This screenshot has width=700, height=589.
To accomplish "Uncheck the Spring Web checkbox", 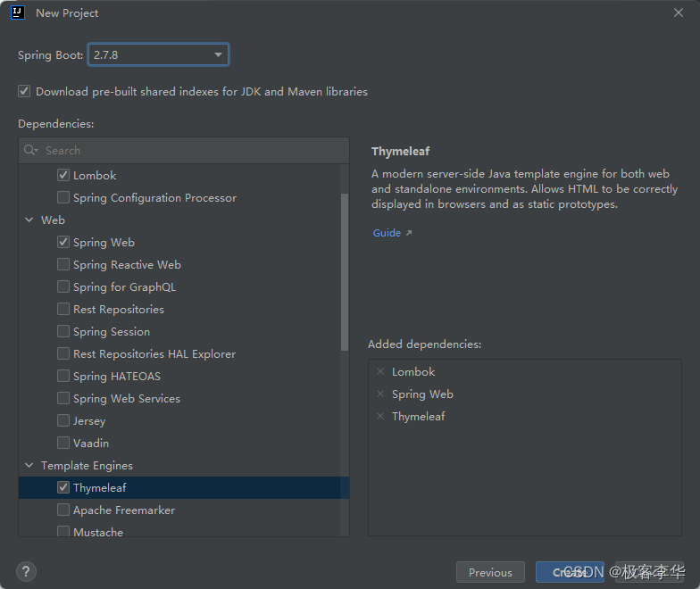I will coord(63,242).
